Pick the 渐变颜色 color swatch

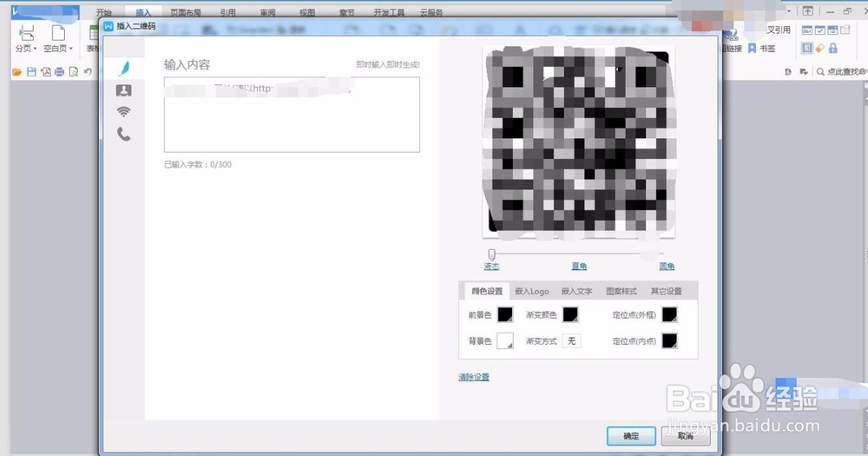click(571, 314)
